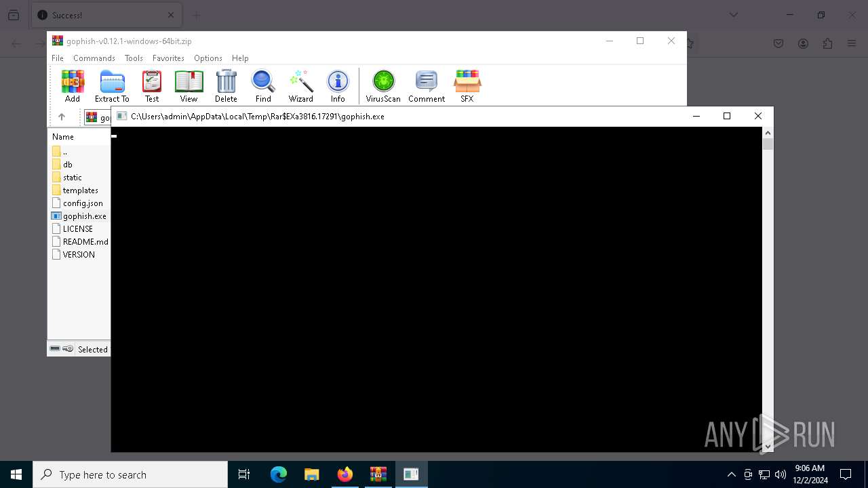Viewport: 868px width, 488px height.
Task: Show archive Info
Action: (338, 86)
